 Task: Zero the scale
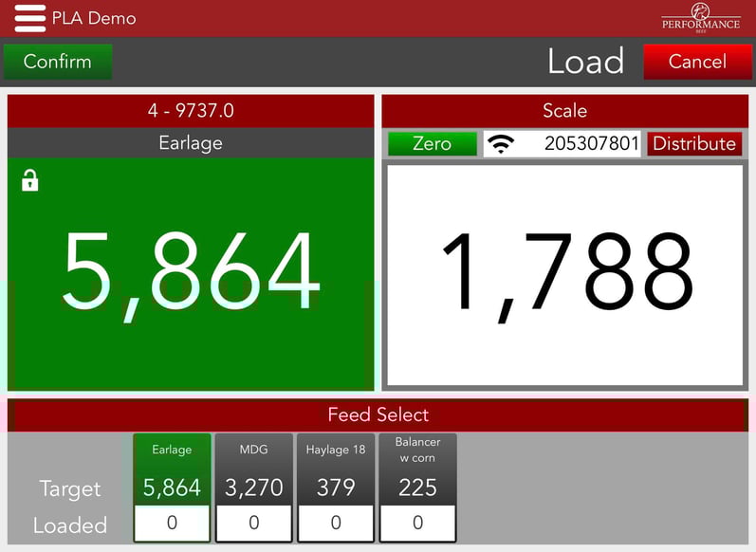[x=433, y=144]
